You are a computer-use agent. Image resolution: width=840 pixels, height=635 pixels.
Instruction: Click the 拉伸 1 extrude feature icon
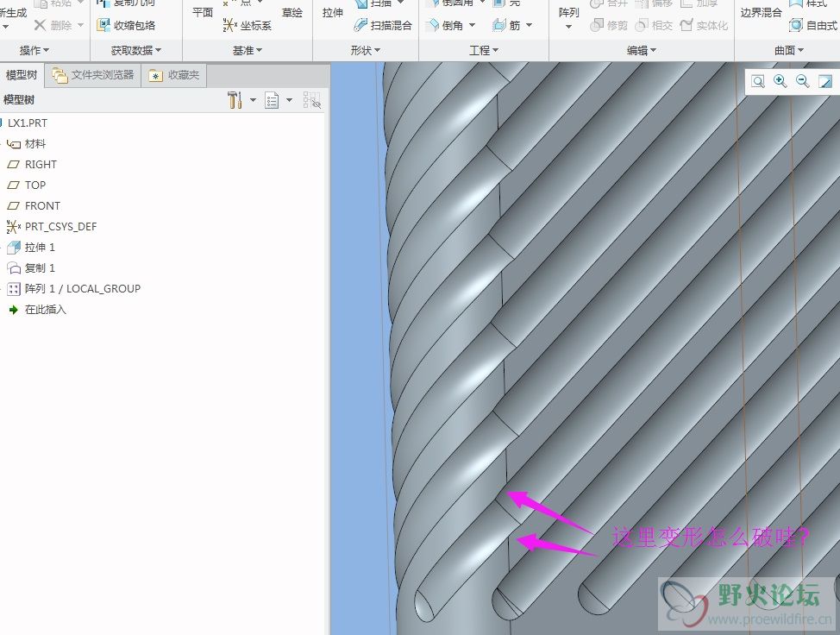14,248
